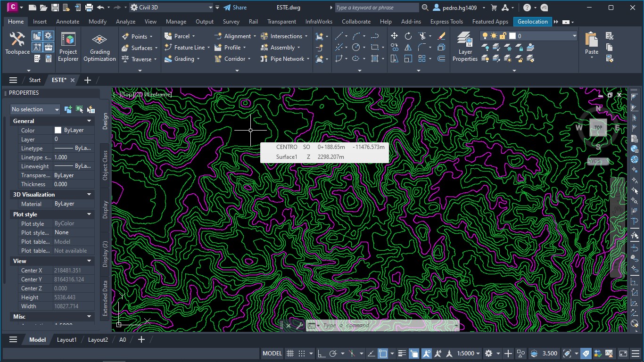644x362 pixels.
Task: Select the Move tool in ribbon
Action: (394, 36)
